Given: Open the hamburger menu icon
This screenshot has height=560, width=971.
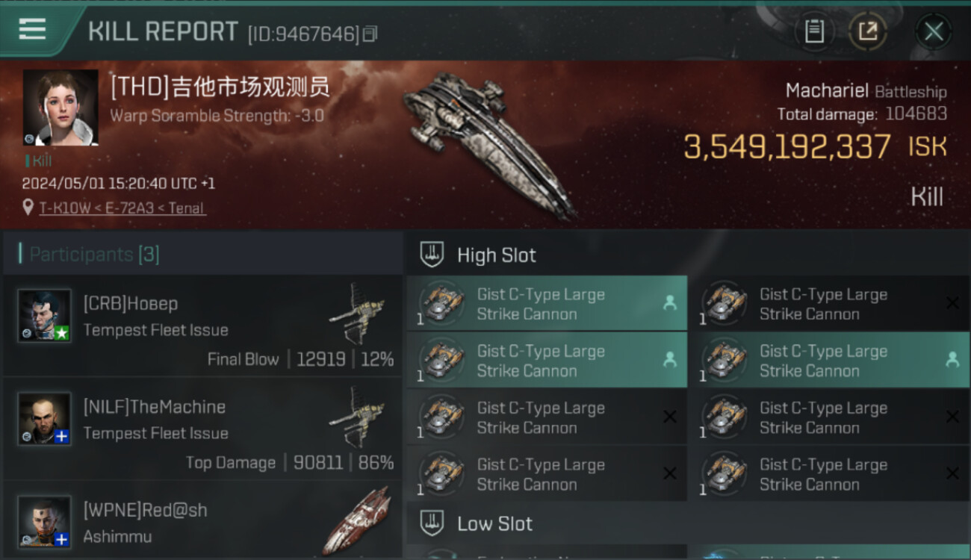Looking at the screenshot, I should tap(32, 29).
